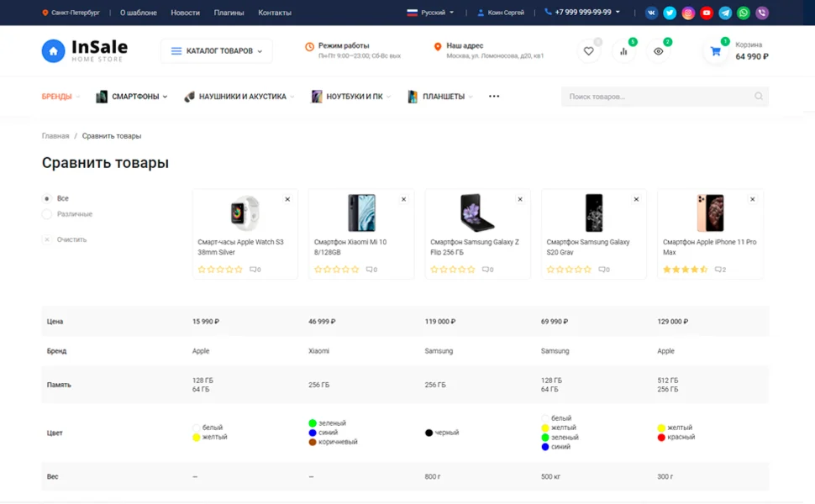815x504 pixels.
Task: Remove Apple Watch S3 from comparison
Action: pos(287,199)
